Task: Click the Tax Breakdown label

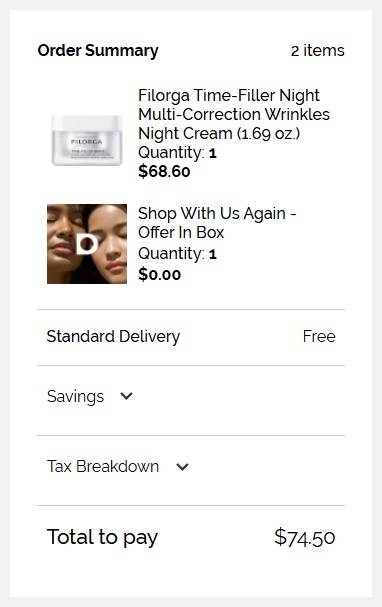Action: click(x=103, y=466)
